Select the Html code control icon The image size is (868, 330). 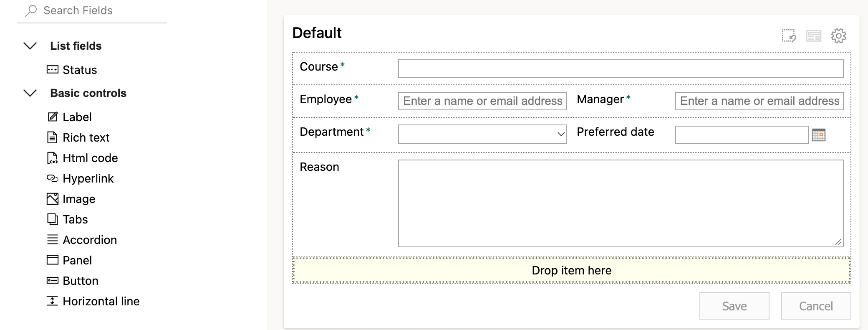(x=52, y=158)
